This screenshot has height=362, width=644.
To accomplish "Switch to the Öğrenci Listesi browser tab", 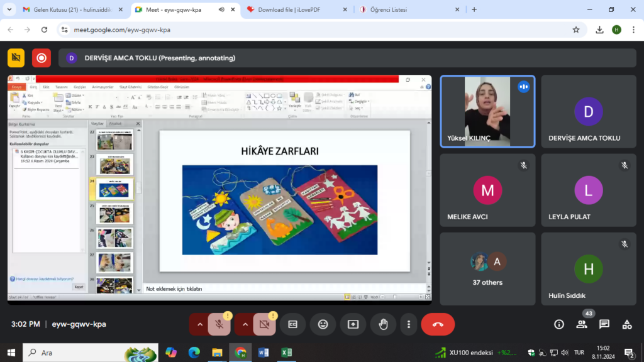I will click(x=394, y=10).
